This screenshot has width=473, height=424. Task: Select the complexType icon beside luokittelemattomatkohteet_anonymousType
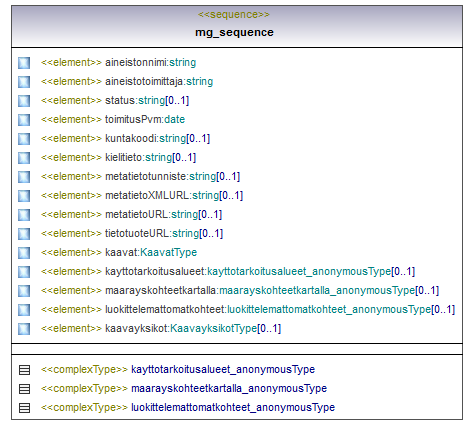(x=24, y=408)
